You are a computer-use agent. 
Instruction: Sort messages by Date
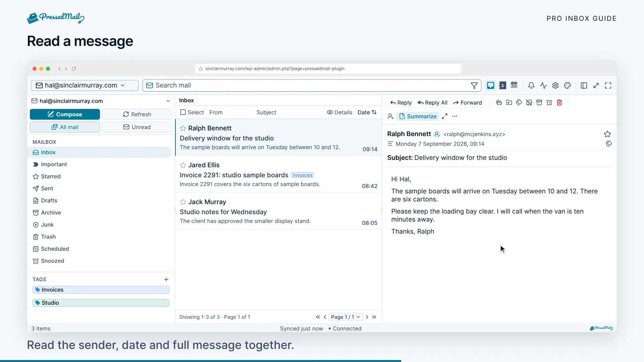(367, 112)
